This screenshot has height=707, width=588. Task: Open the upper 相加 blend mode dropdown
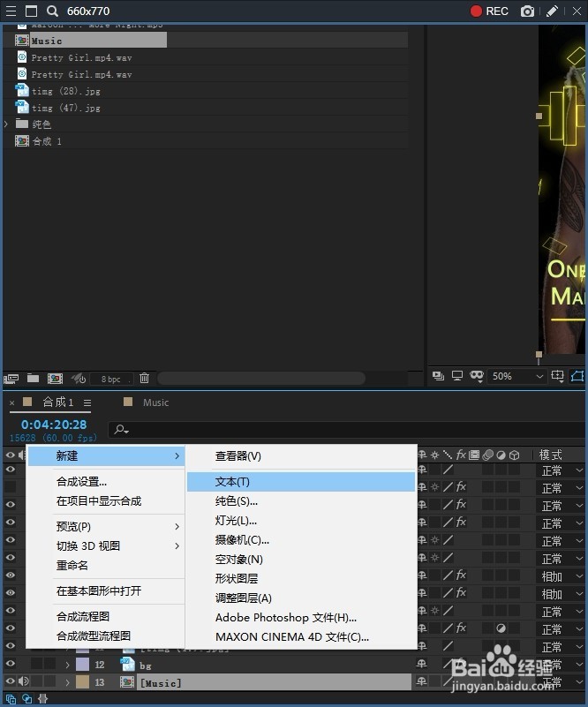click(x=562, y=576)
